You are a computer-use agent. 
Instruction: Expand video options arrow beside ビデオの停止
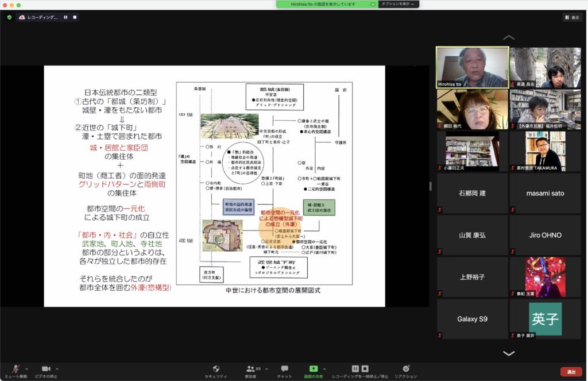[x=57, y=369]
